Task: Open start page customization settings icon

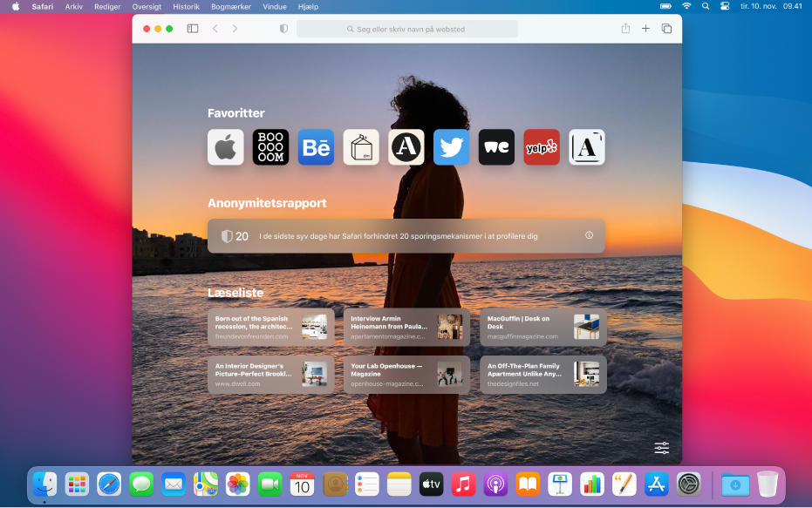Action: point(662,448)
